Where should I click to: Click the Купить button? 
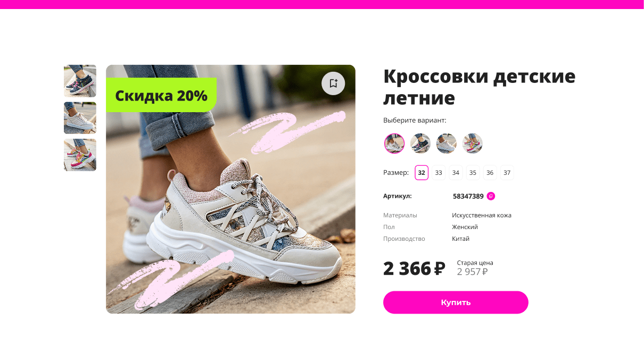tap(456, 302)
